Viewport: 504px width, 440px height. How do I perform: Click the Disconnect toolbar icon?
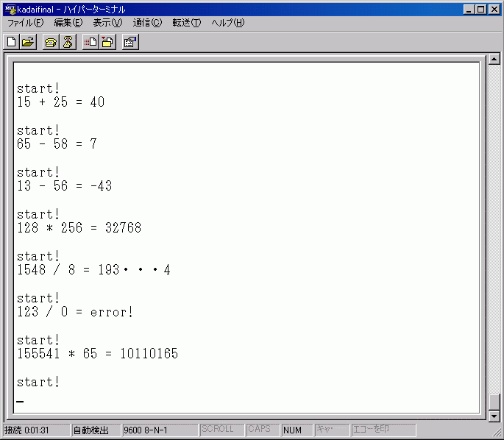pos(68,42)
